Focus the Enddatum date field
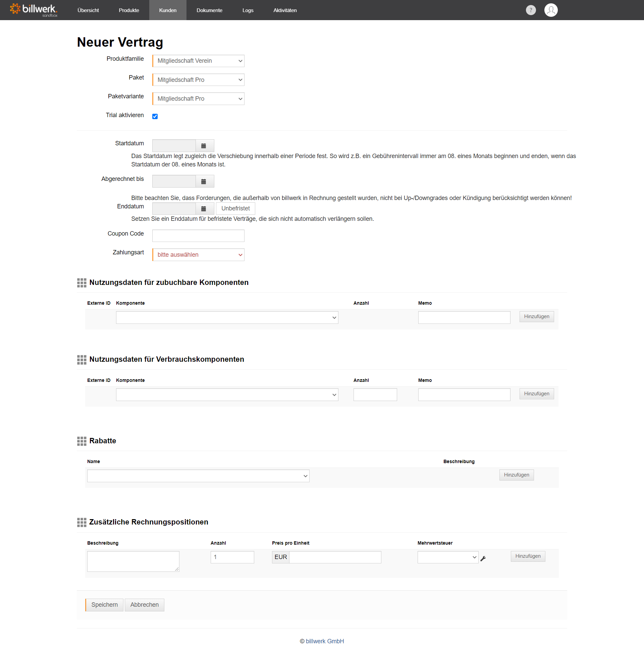Screen dimensions: 644x650 174,209
